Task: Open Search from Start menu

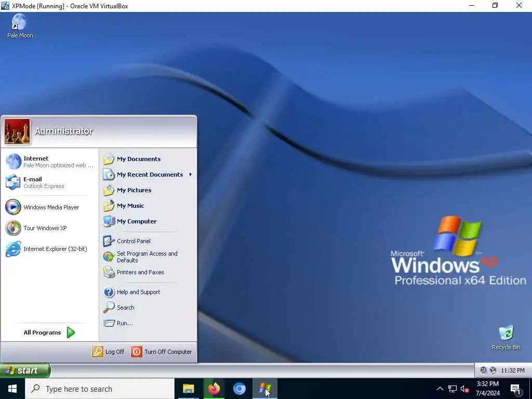Action: point(148,308)
